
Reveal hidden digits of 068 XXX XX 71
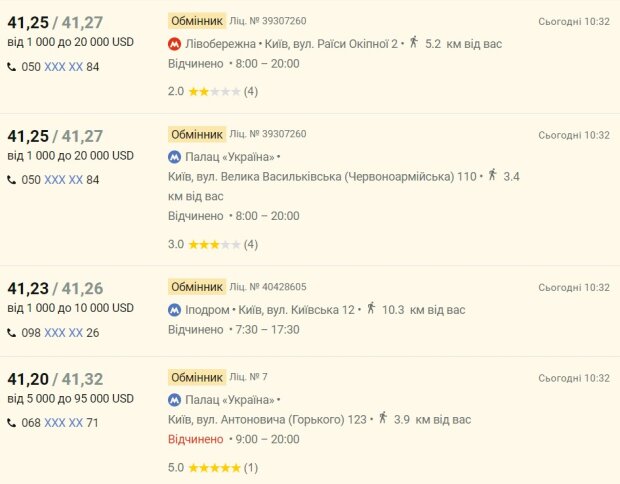click(64, 423)
